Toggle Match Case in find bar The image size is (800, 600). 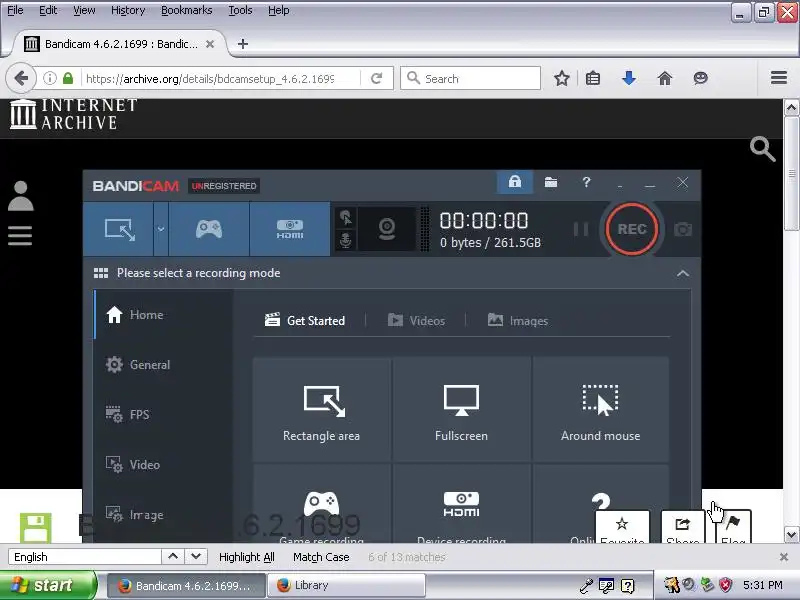point(321,557)
